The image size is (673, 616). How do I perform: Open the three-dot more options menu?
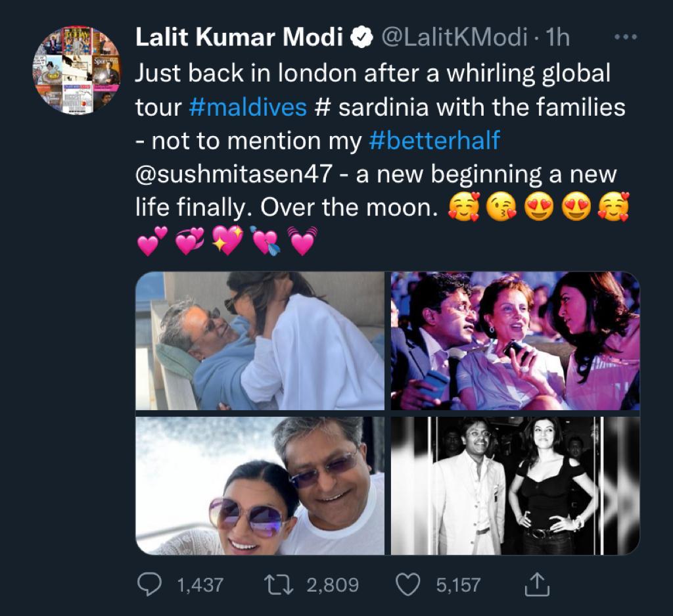[625, 38]
